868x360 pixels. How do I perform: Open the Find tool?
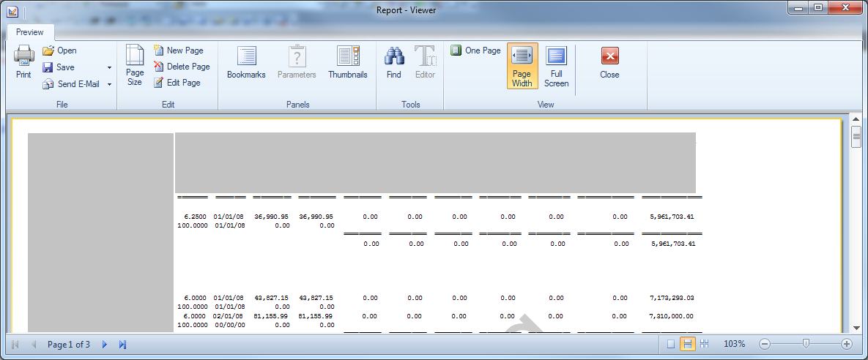tap(393, 62)
